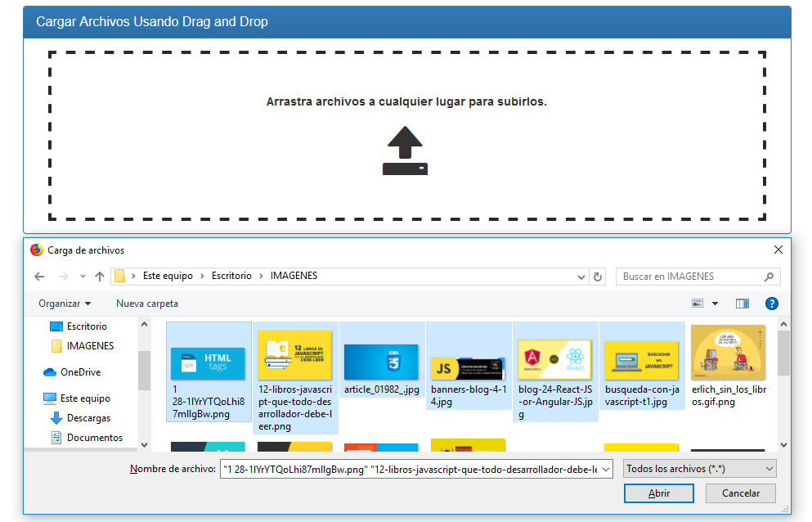The height and width of the screenshot is (522, 812).
Task: Toggle the preview pane icon
Action: click(742, 304)
